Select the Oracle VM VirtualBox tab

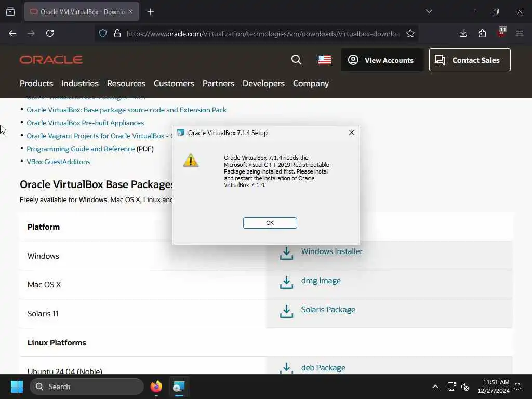[82, 11]
